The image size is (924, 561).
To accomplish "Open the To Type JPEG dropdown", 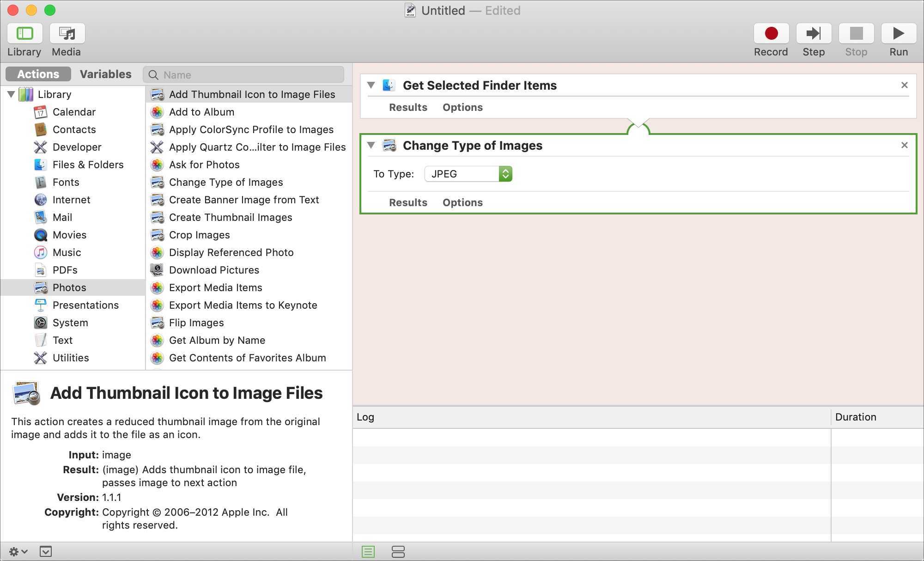I will 468,174.
